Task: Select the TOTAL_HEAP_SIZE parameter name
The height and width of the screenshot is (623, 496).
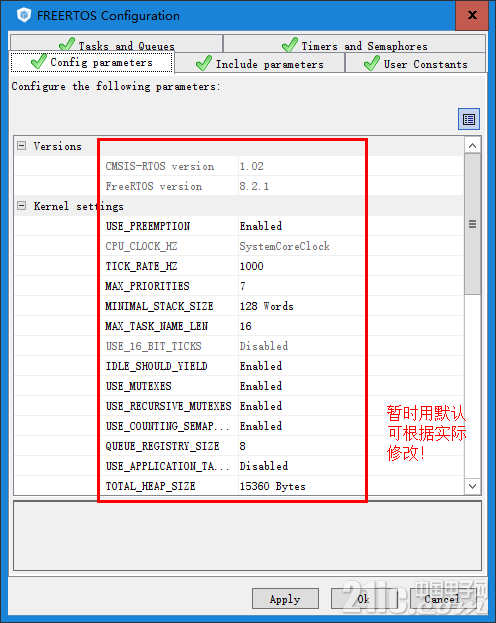Action: (x=151, y=486)
